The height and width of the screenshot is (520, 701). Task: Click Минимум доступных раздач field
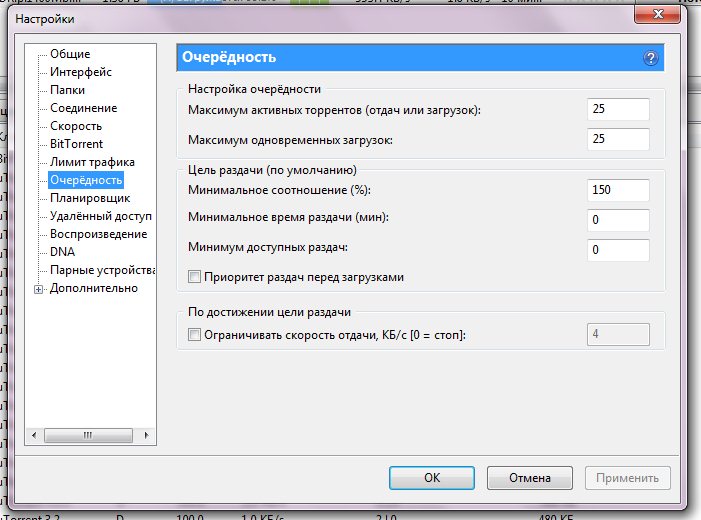tap(618, 250)
